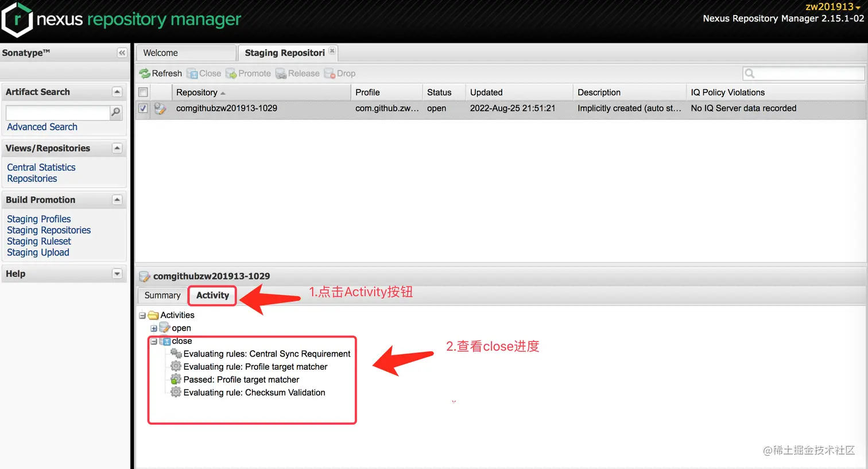
Task: Open the Advanced Search link
Action: point(42,127)
